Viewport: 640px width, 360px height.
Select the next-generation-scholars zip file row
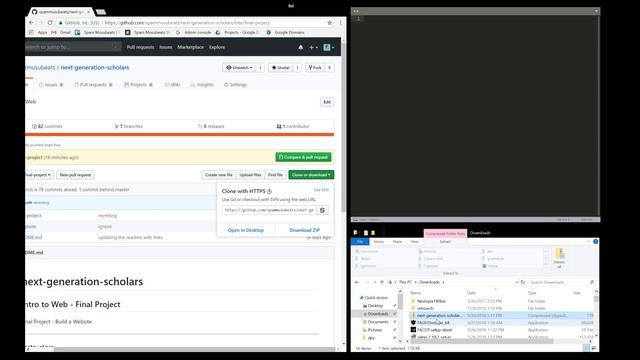coord(502,316)
